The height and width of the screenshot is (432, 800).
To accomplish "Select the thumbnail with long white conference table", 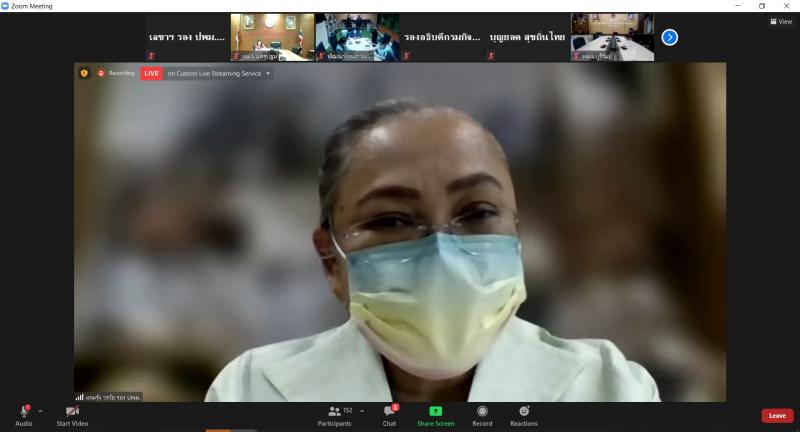I will pyautogui.click(x=612, y=37).
